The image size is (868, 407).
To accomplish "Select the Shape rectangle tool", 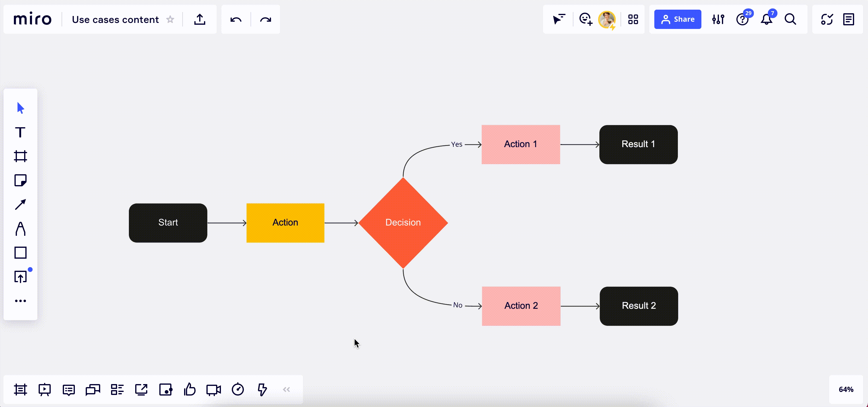I will [x=20, y=252].
